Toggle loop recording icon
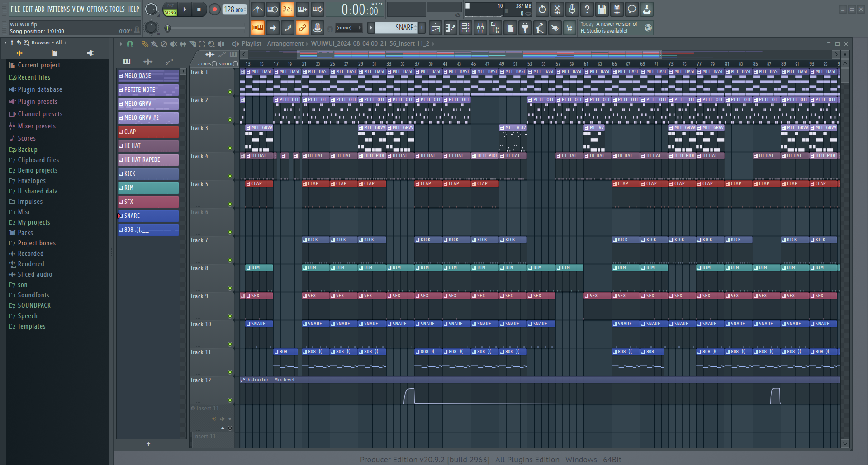868x465 pixels. [x=318, y=9]
